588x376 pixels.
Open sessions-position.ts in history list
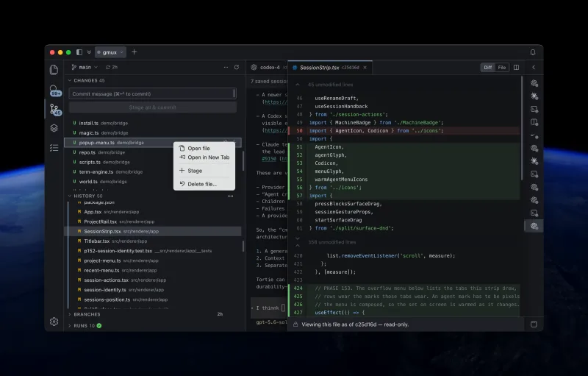pyautogui.click(x=154, y=299)
